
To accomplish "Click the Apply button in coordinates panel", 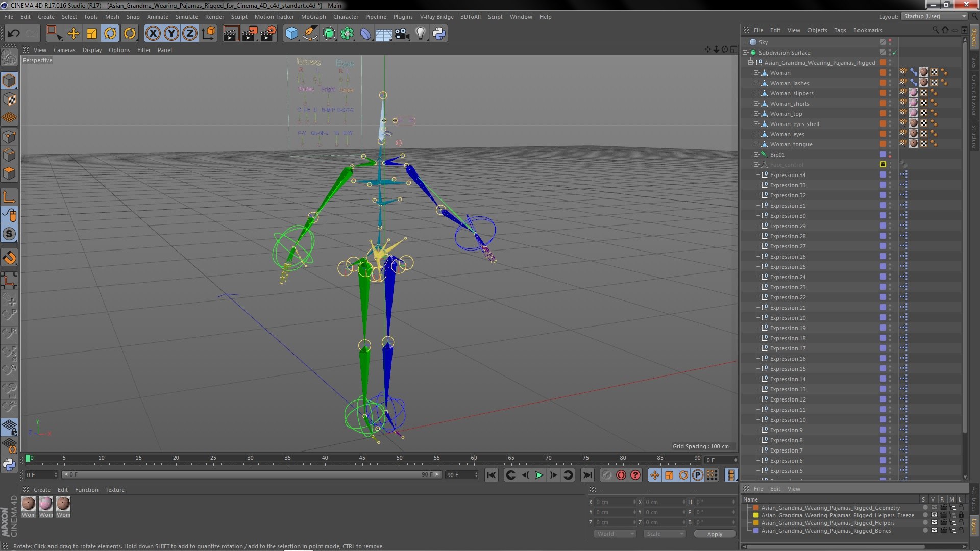I will point(715,534).
